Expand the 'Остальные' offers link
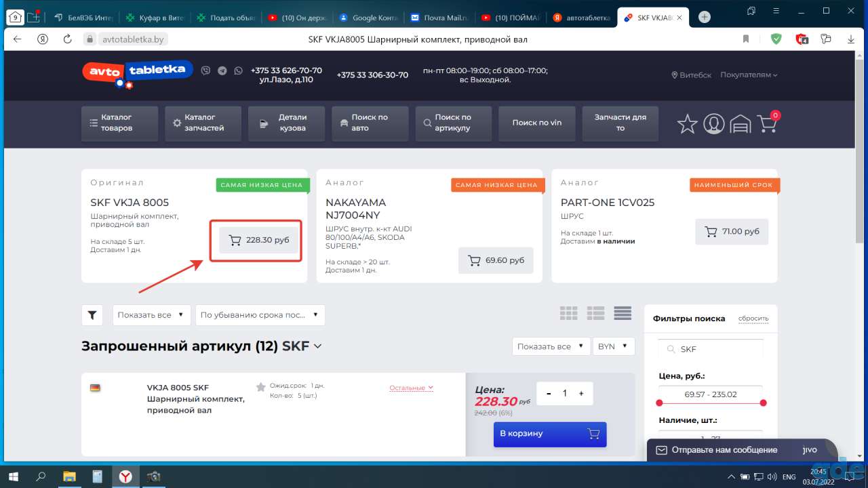The width and height of the screenshot is (868, 488). point(411,388)
